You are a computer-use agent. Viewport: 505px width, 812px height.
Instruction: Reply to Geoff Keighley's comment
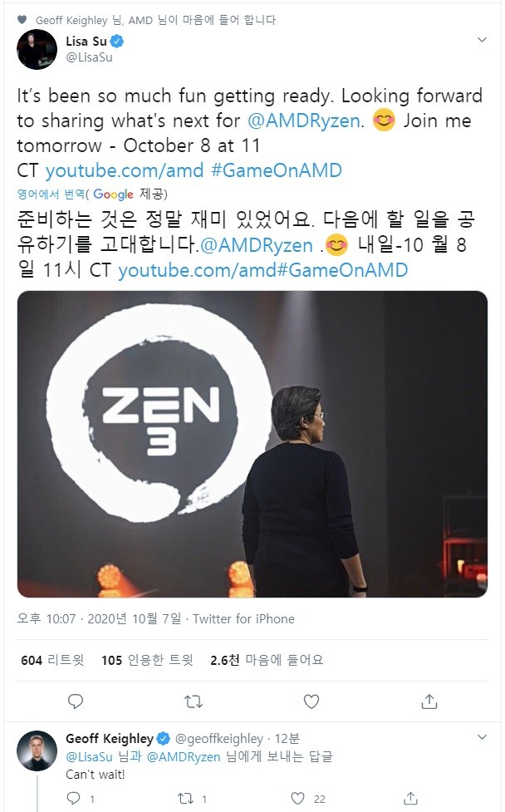coord(74,798)
